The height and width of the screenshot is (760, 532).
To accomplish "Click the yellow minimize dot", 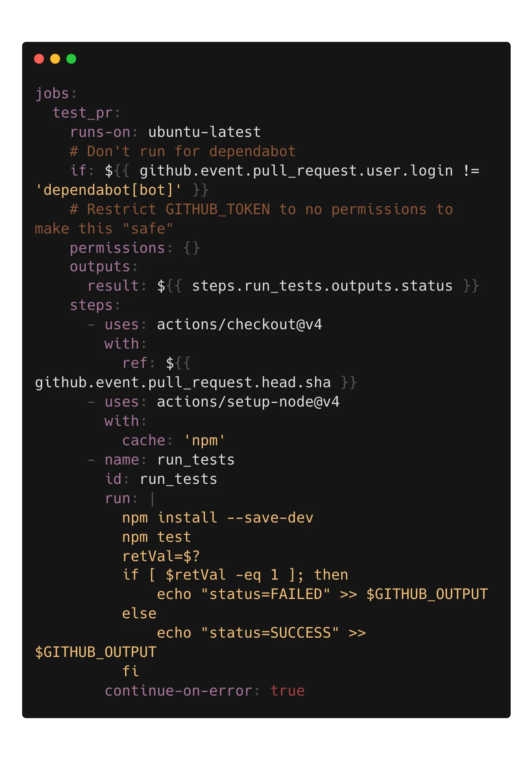I will pos(55,59).
